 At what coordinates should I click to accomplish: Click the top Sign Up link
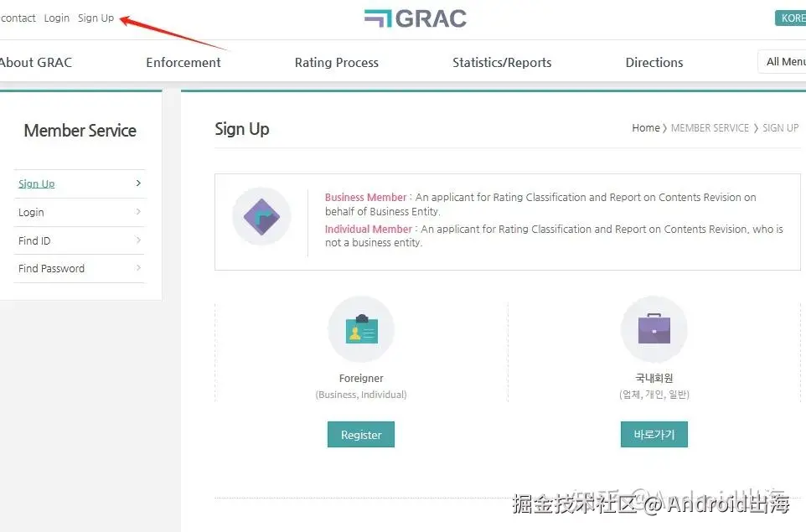coord(96,18)
